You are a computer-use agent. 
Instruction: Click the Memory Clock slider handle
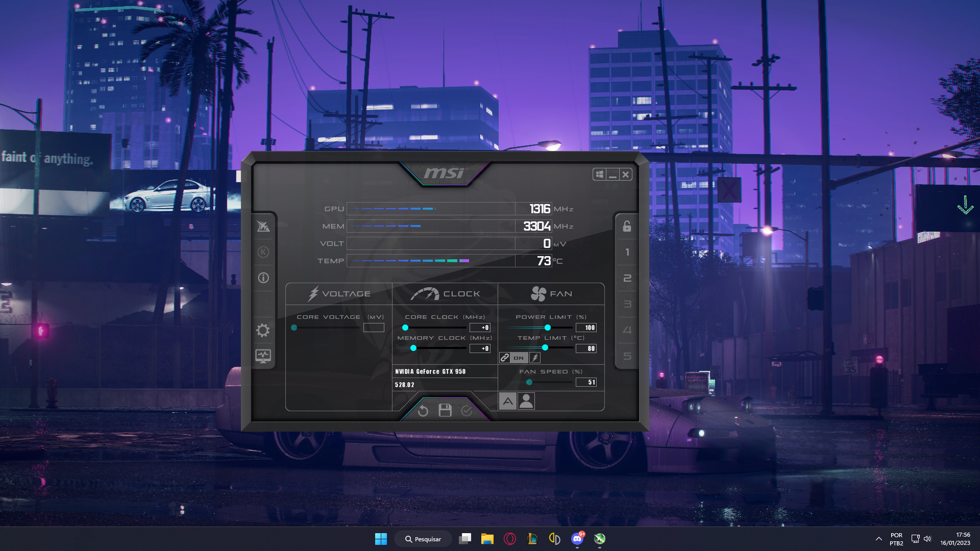pos(413,348)
